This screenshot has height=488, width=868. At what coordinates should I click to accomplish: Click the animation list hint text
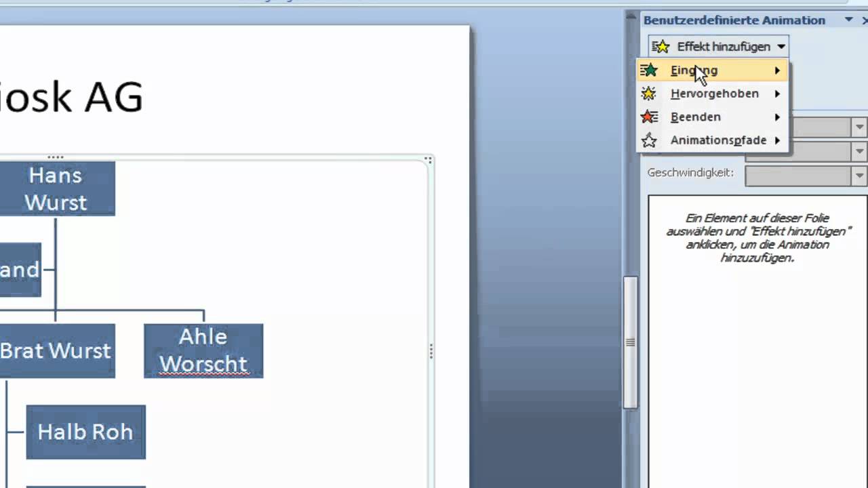[757, 238]
